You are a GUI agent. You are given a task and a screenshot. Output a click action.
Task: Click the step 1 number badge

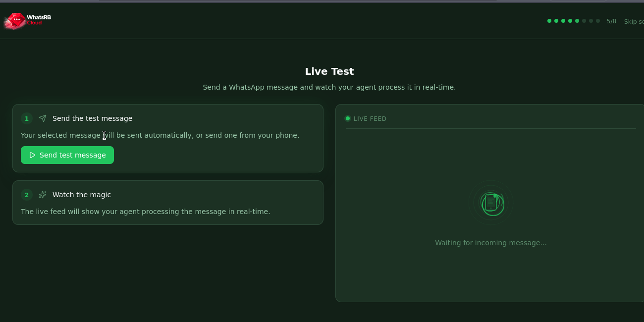(x=27, y=118)
